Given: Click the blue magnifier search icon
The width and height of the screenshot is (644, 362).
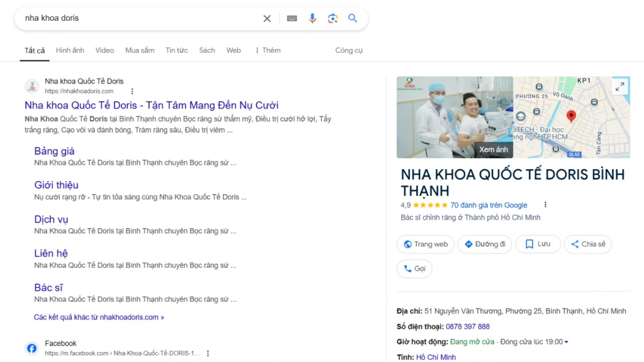Looking at the screenshot, I should point(352,18).
